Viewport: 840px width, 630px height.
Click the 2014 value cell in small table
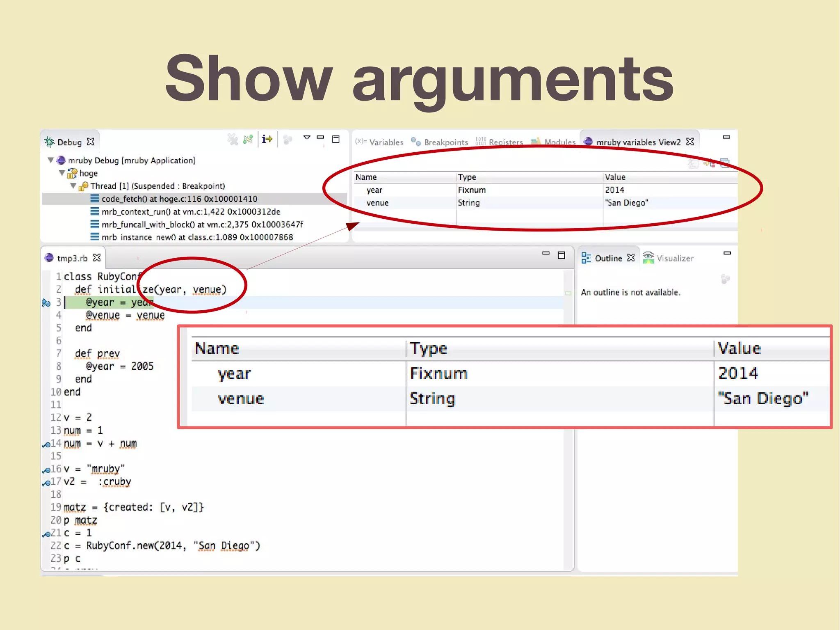click(x=614, y=190)
